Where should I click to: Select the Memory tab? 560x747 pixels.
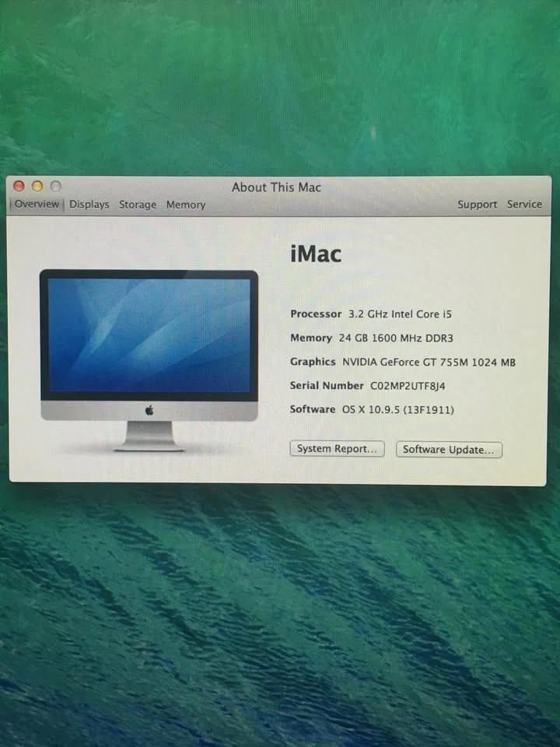(186, 205)
